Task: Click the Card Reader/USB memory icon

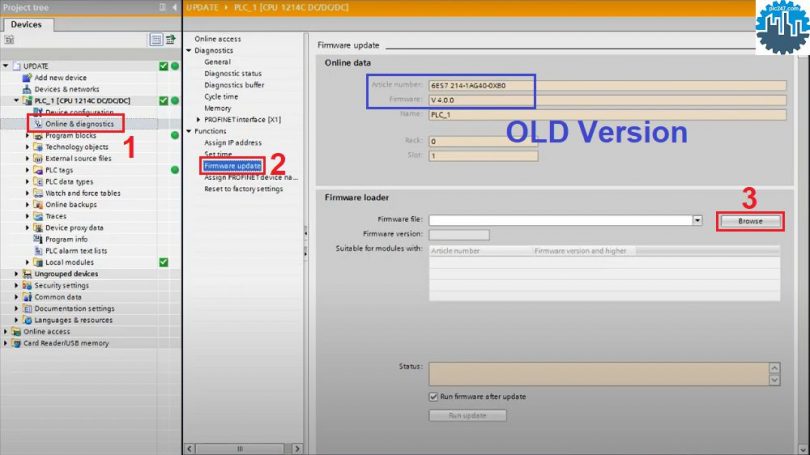Action: pyautogui.click(x=17, y=343)
